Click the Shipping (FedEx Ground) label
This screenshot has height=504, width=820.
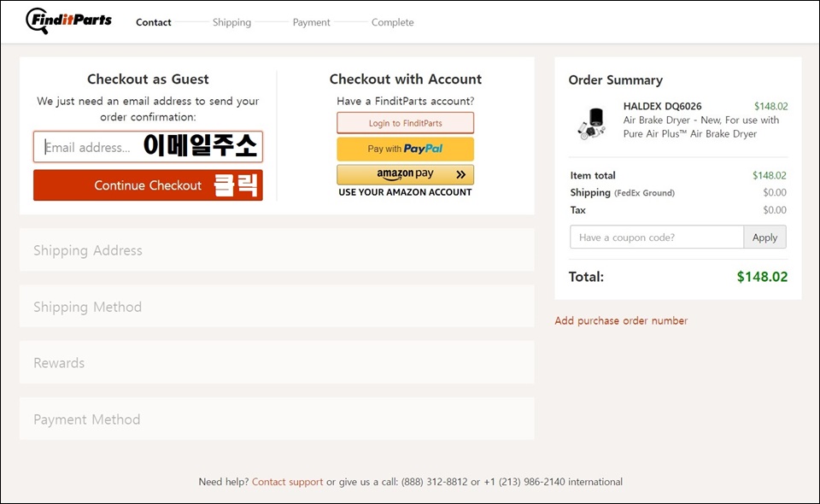pyautogui.click(x=623, y=192)
